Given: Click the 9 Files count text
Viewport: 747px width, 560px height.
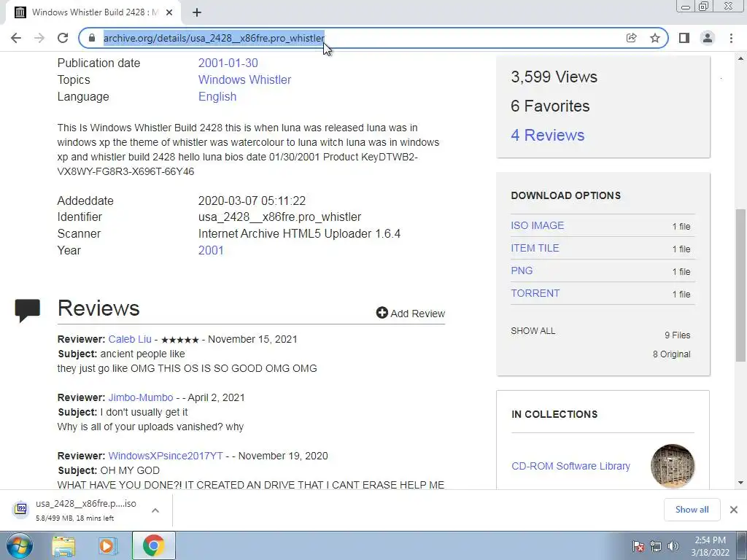Looking at the screenshot, I should pos(678,335).
